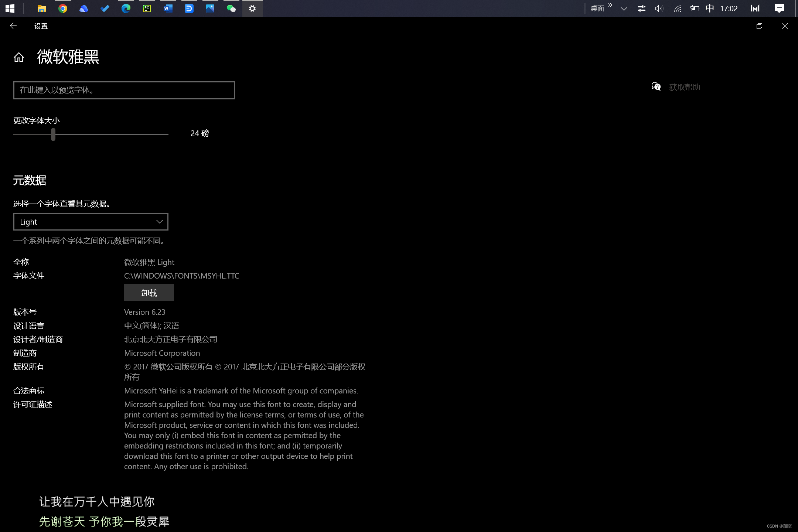This screenshot has height=532, width=798.
Task: Click the 卸载 uninstall button
Action: (149, 293)
